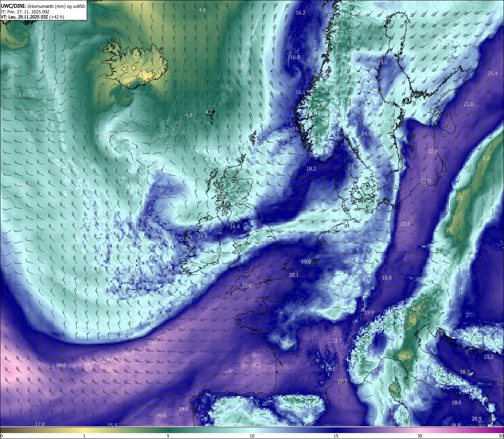Click the 13.0 value label
The image size is (504, 439).
point(306,261)
